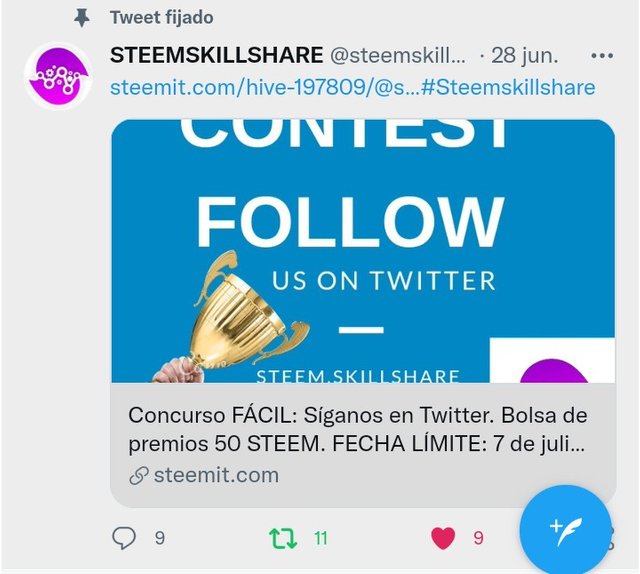Tap the blue compose tweet feather button
The image size is (640, 574).
(x=566, y=531)
